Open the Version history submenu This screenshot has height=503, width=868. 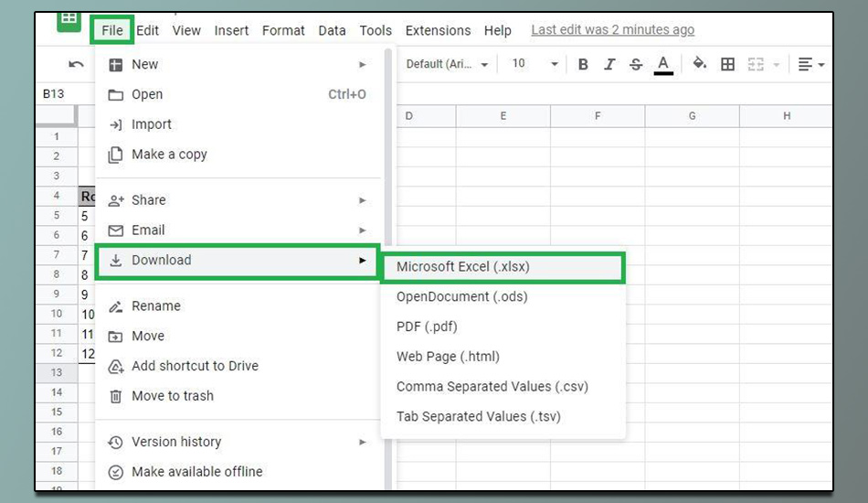(176, 442)
